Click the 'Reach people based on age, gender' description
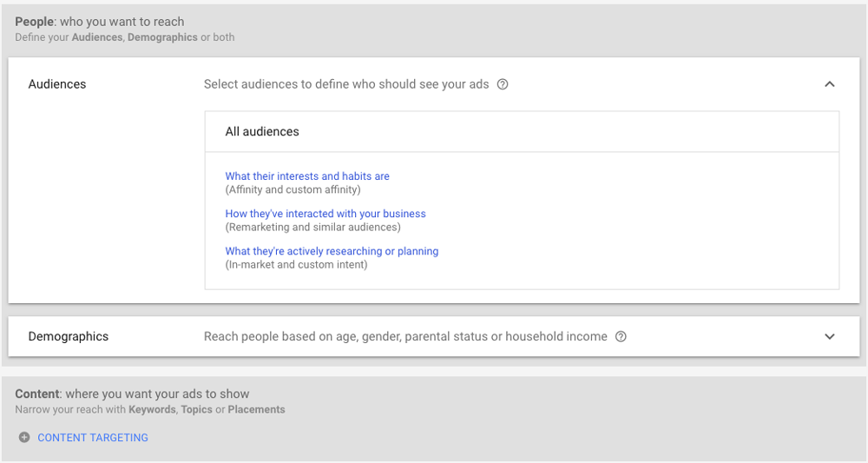 pos(405,337)
